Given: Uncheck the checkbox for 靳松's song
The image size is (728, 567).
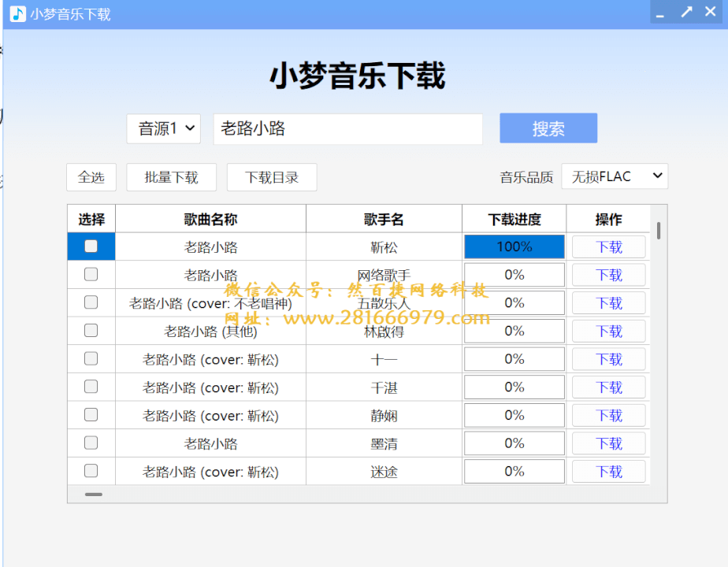Looking at the screenshot, I should pos(91,246).
